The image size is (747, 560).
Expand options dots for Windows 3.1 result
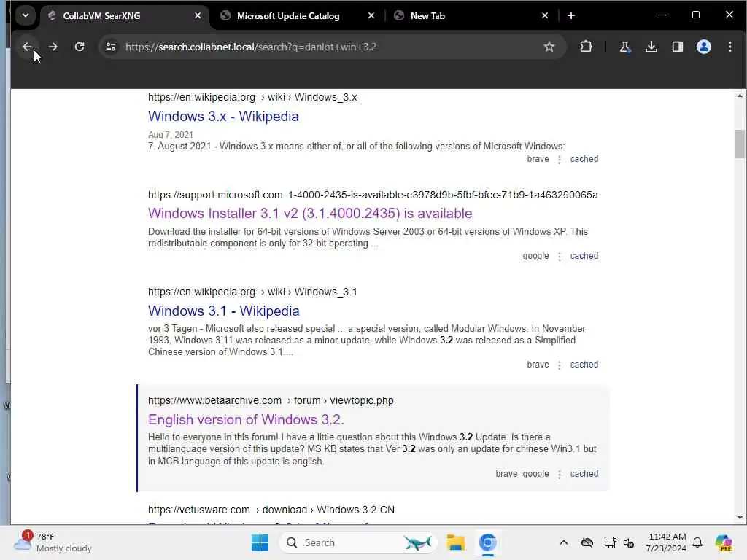pyautogui.click(x=560, y=365)
